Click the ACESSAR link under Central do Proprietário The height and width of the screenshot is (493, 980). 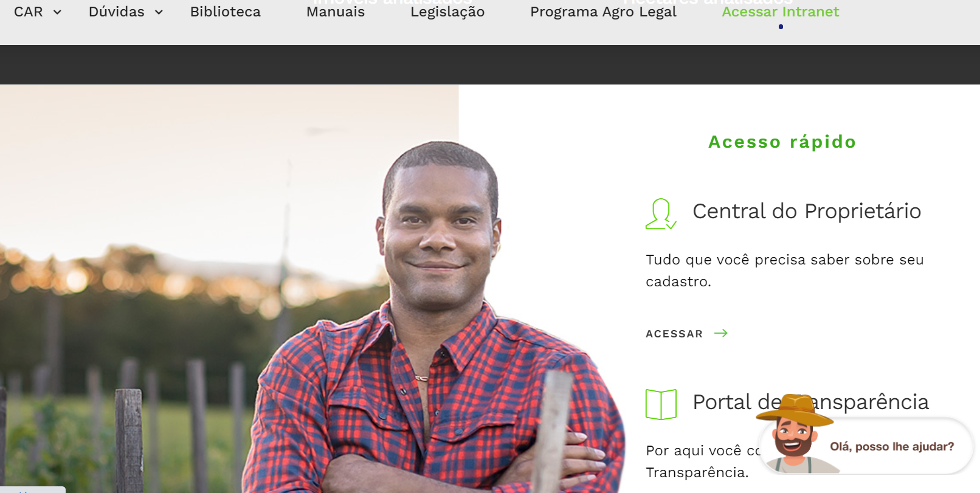pyautogui.click(x=674, y=334)
